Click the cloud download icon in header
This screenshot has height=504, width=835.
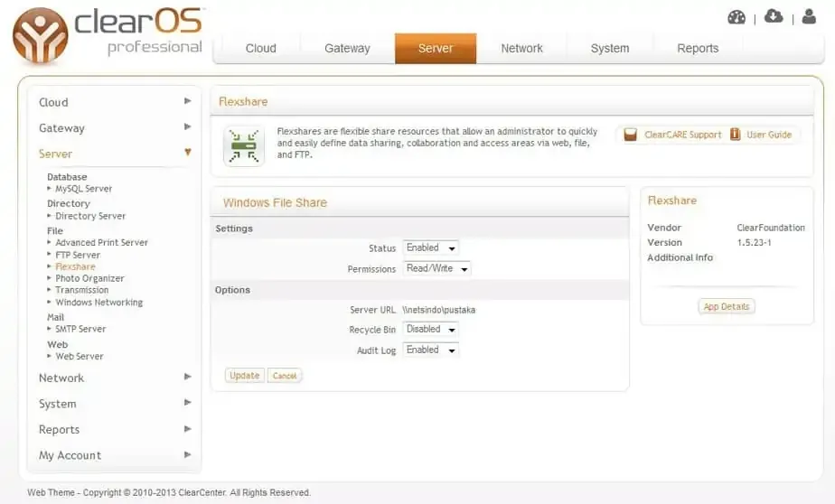coord(774,16)
